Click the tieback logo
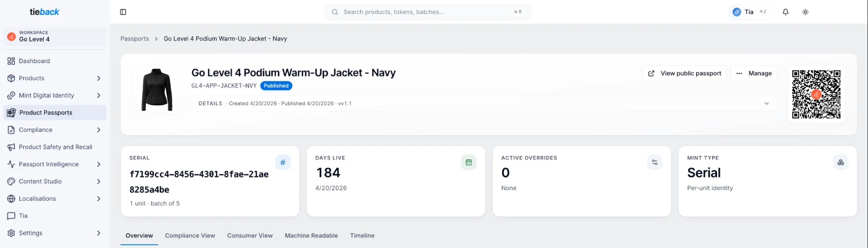868x248 pixels. [x=44, y=12]
